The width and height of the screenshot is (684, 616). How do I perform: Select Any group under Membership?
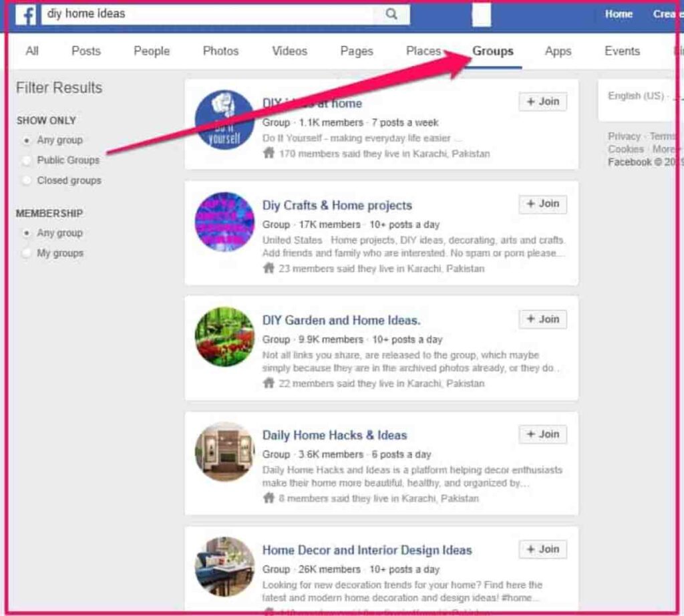tap(27, 233)
